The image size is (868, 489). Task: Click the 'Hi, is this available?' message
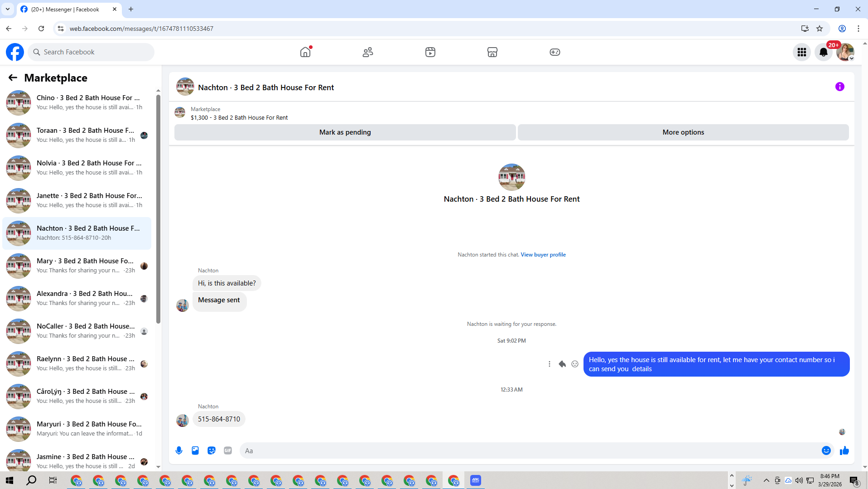pyautogui.click(x=227, y=283)
